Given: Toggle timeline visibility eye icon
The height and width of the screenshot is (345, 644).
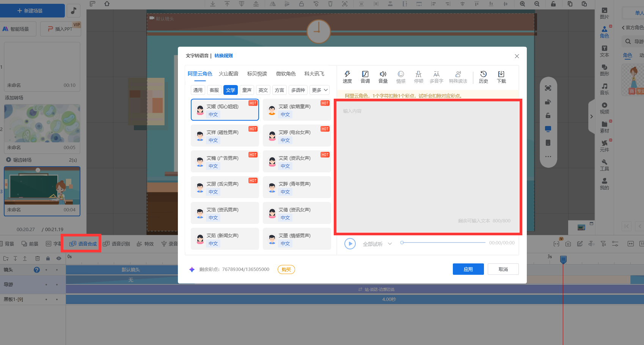Looking at the screenshot, I should coord(59,258).
